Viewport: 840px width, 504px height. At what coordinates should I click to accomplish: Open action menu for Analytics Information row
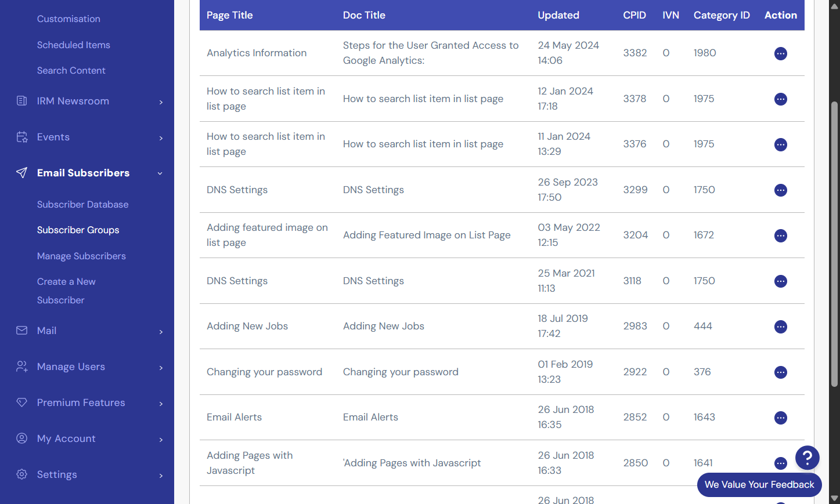pyautogui.click(x=781, y=53)
